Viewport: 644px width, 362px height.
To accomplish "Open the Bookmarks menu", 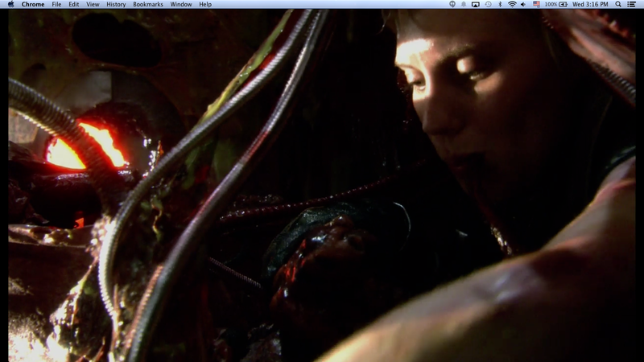I will pos(148,4).
